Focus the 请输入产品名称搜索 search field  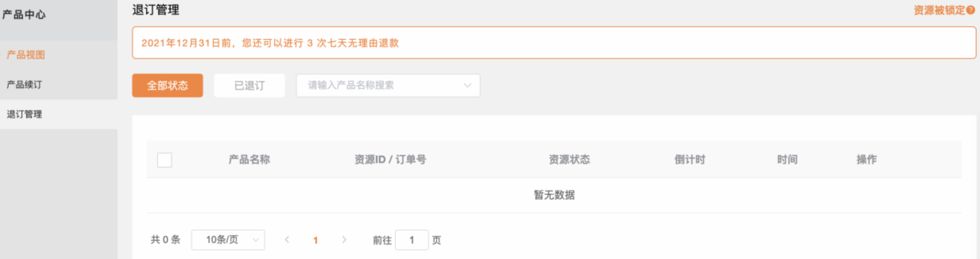pyautogui.click(x=376, y=85)
